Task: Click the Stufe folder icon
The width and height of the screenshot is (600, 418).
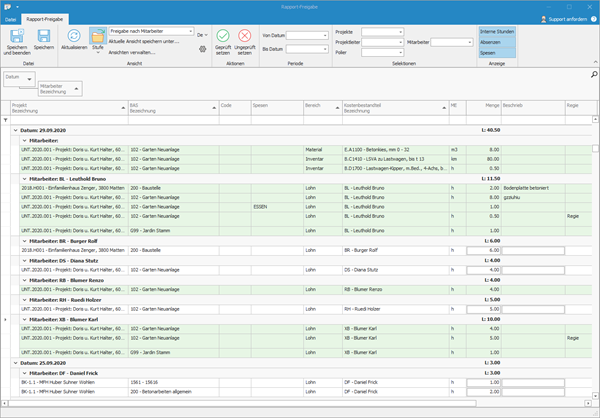Action: point(98,36)
